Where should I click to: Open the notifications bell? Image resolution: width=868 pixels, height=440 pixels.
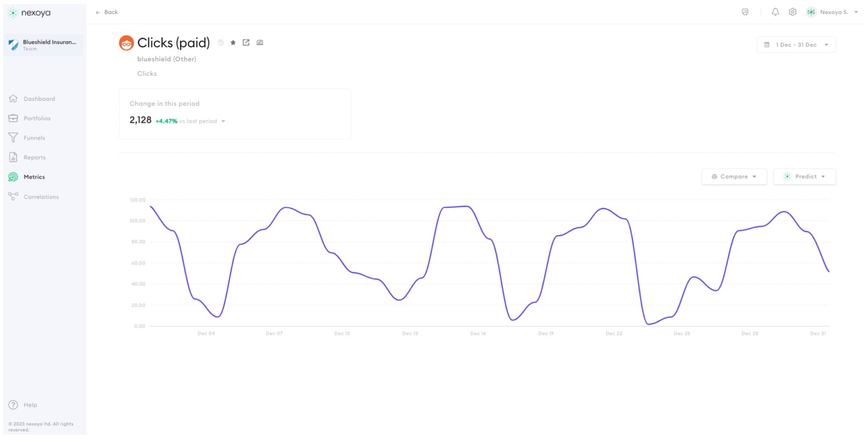click(x=775, y=12)
